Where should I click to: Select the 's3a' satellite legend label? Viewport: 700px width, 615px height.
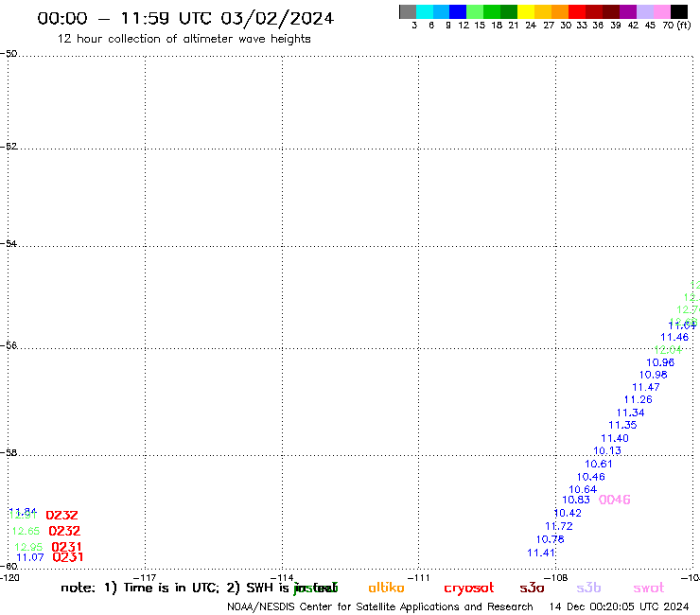(x=532, y=588)
